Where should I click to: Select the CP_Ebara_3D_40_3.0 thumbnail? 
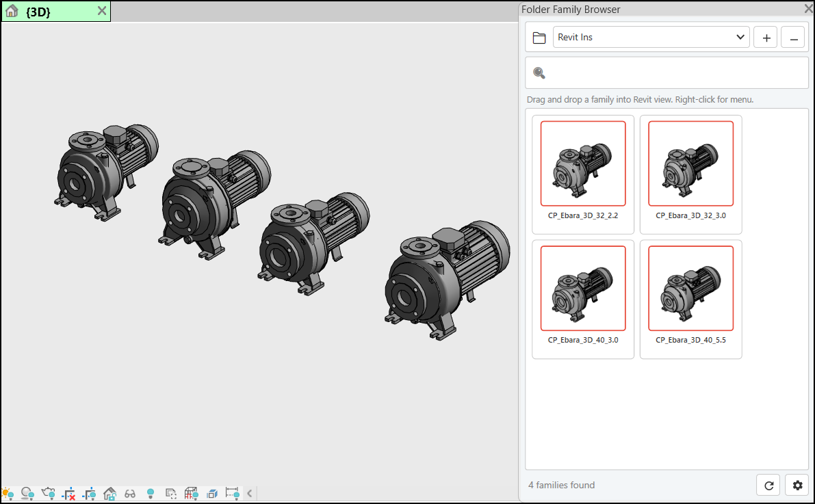point(583,289)
